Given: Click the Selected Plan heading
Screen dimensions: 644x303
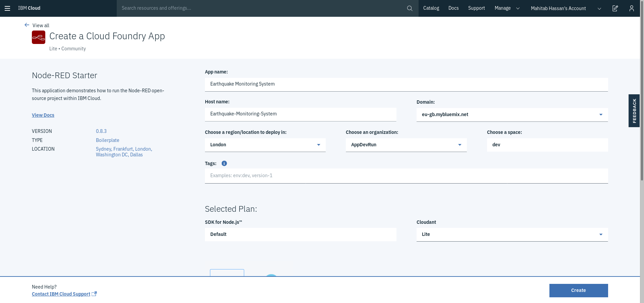Looking at the screenshot, I should [231, 209].
